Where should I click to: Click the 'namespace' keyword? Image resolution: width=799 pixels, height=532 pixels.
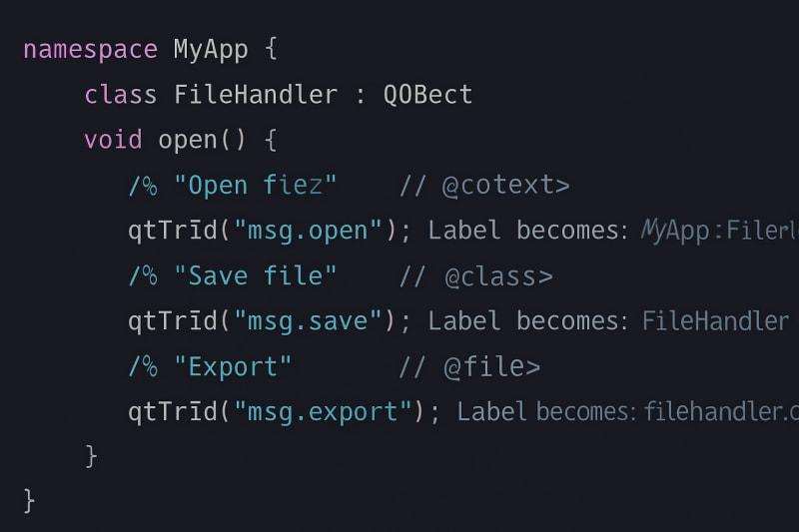pyautogui.click(x=90, y=50)
